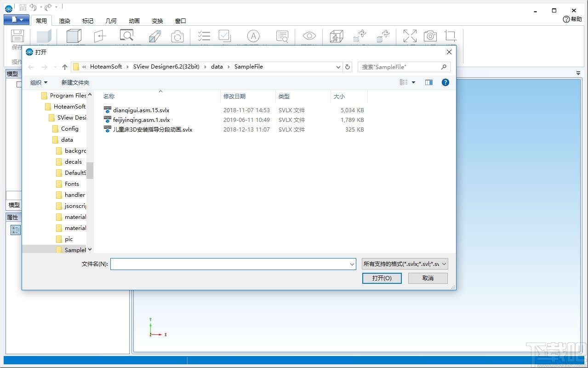588x368 pixels.
Task: Open the 组织 (Organize) dropdown
Action: (x=39, y=82)
